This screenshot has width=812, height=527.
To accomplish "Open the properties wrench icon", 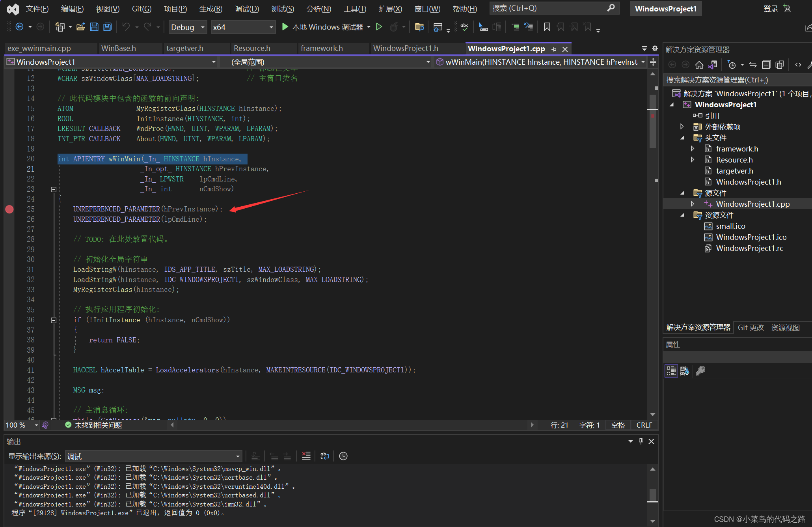I will (700, 371).
